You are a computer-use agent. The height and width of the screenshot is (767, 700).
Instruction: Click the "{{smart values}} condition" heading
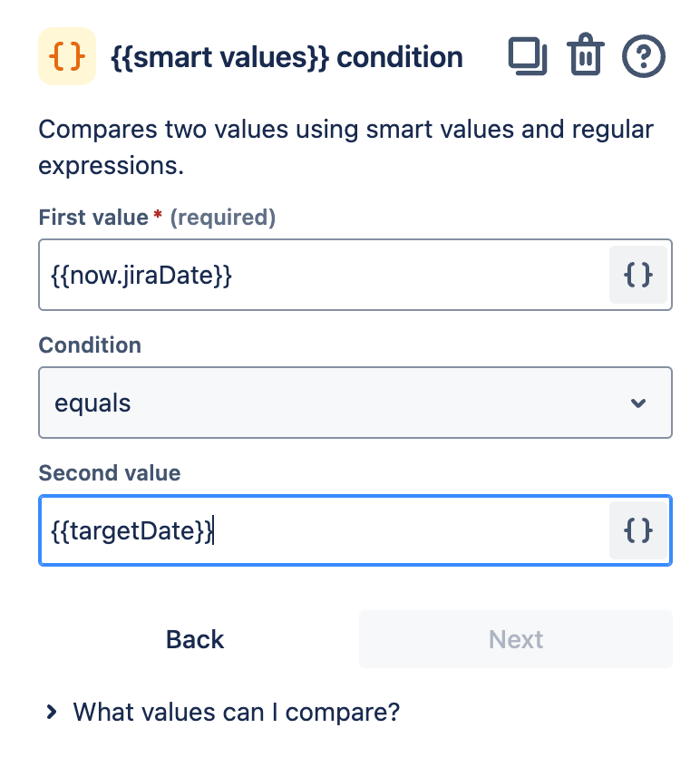point(287,57)
